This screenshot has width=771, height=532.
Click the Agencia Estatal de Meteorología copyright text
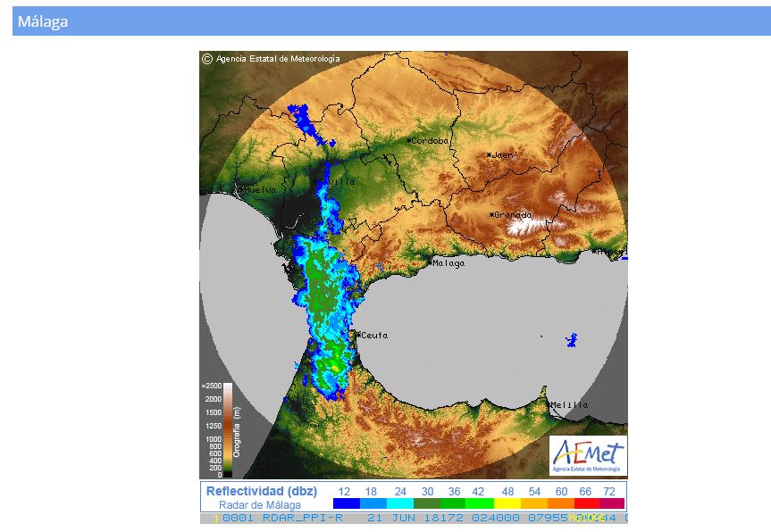(271, 58)
